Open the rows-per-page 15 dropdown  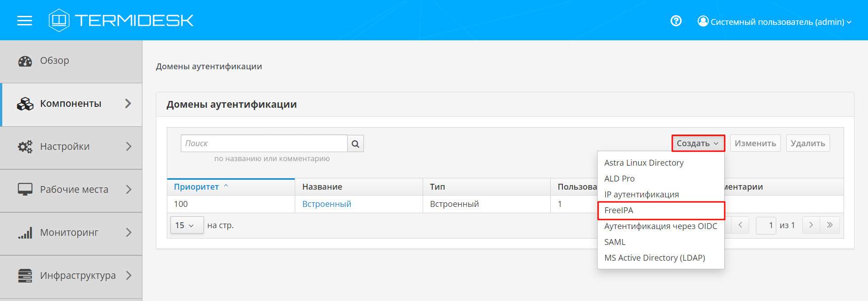(x=186, y=225)
